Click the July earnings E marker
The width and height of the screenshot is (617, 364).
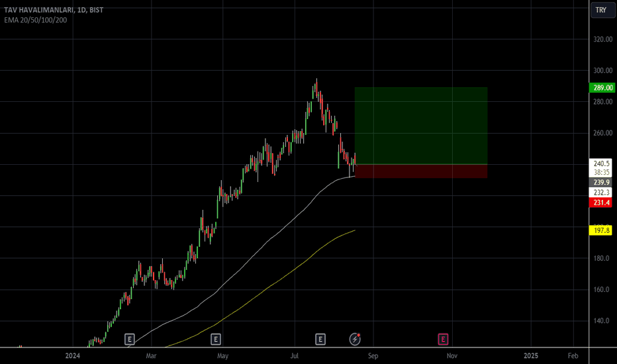[x=320, y=339]
